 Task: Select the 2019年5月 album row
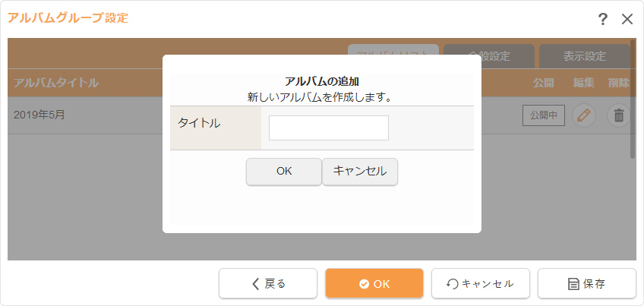click(x=76, y=115)
